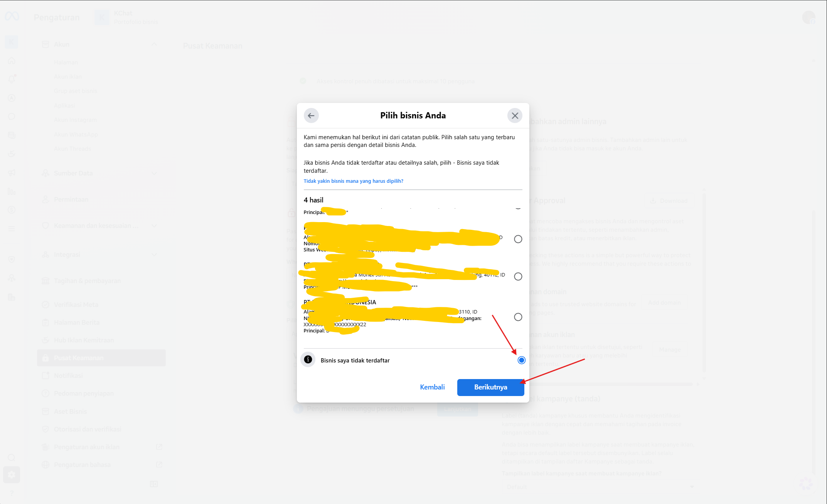The width and height of the screenshot is (827, 504).
Task: Click the Meta logo in the left rail
Action: pos(12,16)
